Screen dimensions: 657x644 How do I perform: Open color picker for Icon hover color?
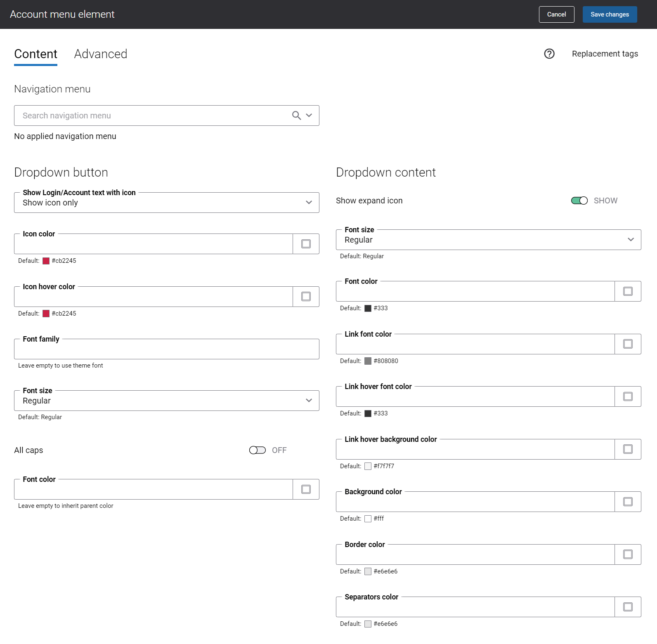pyautogui.click(x=306, y=297)
